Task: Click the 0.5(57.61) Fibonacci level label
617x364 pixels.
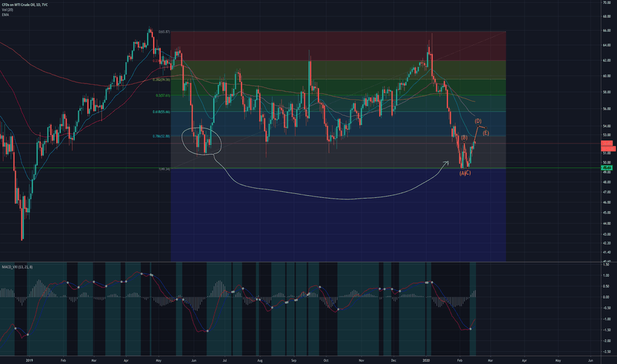Action: pos(163,95)
